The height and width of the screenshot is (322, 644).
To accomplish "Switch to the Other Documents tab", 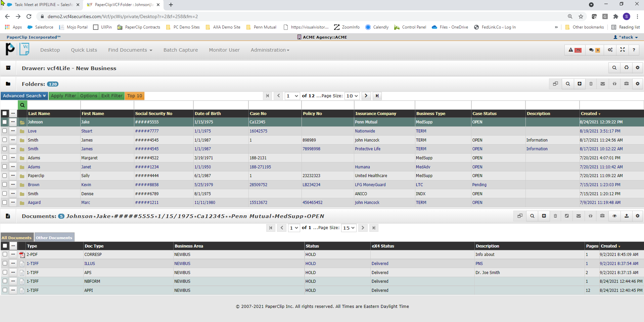I will 54,238.
